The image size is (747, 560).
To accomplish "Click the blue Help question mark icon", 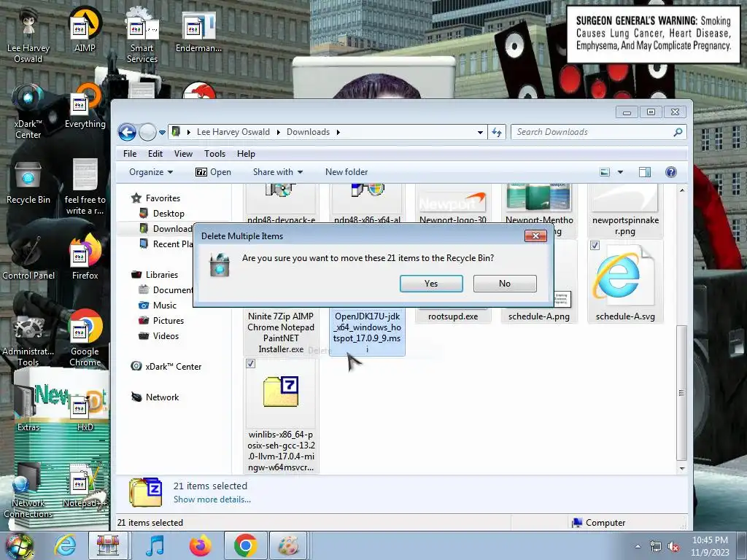I will [x=671, y=172].
